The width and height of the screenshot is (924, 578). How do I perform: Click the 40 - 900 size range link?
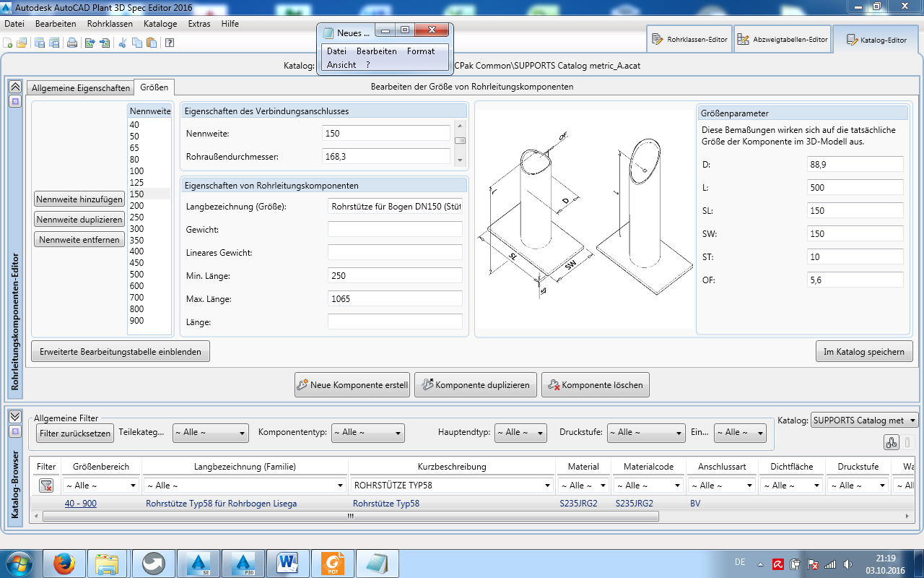(x=81, y=504)
